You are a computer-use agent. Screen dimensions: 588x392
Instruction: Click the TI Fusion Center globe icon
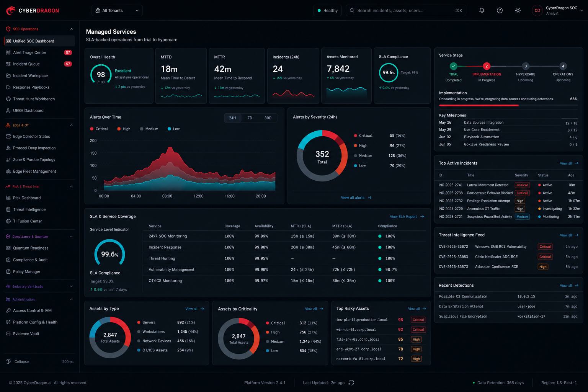(x=8, y=221)
